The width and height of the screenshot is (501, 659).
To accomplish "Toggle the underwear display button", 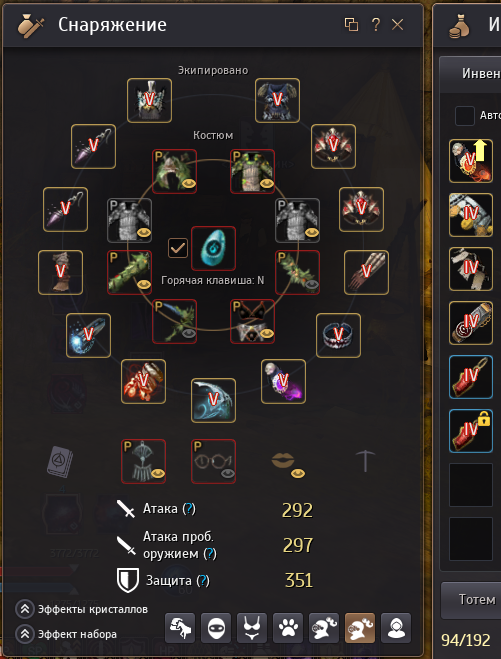I will pos(252,628).
